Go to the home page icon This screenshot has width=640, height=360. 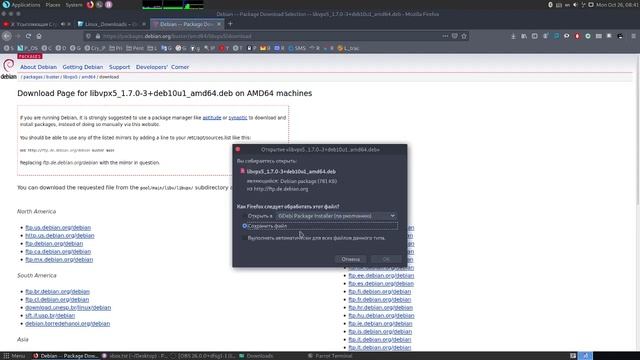(39, 36)
